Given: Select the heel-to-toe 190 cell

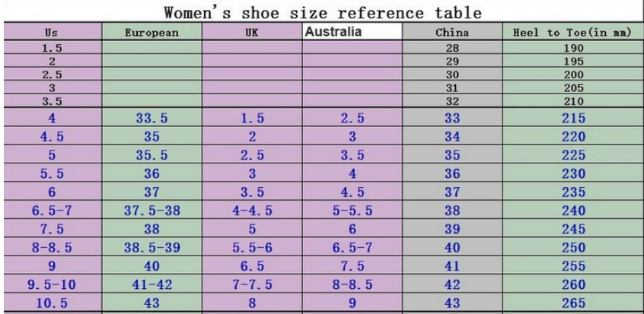Looking at the screenshot, I should 572,47.
